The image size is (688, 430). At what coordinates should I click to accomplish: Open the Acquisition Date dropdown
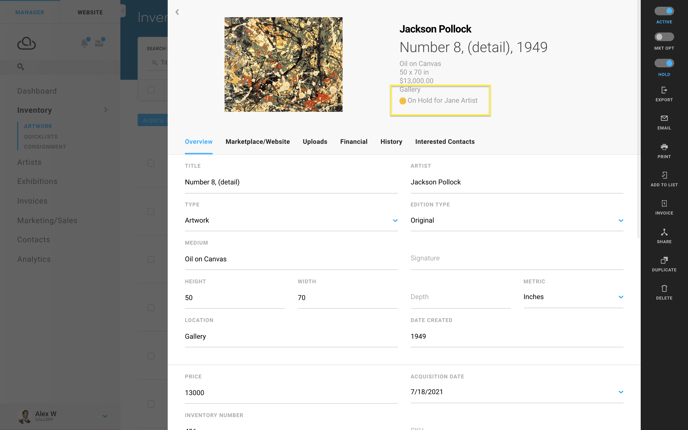click(x=517, y=392)
